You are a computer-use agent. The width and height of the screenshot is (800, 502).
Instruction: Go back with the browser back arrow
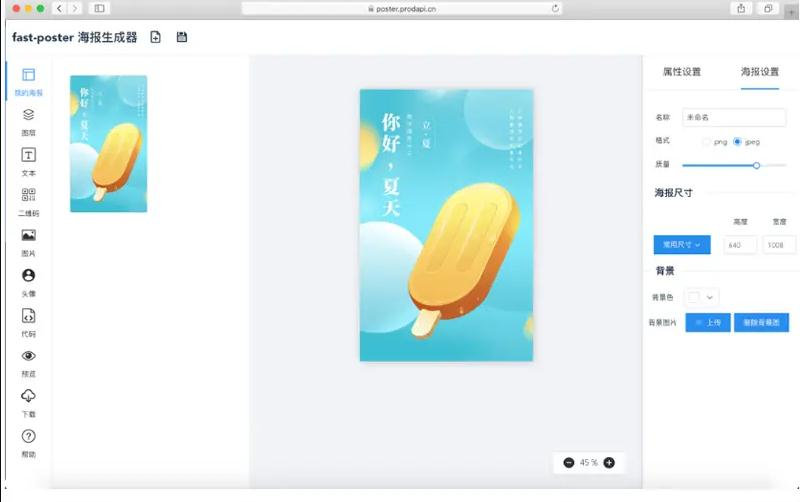point(59,8)
